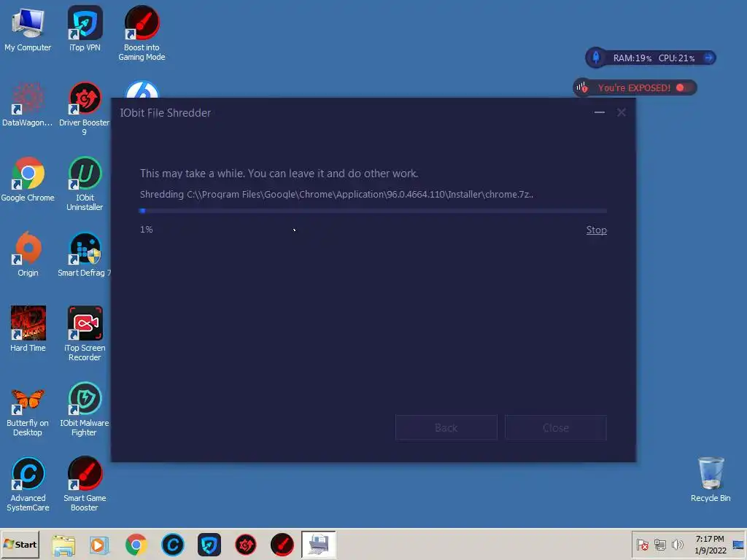Launch IObit Uninstaller shortcut

point(85,184)
